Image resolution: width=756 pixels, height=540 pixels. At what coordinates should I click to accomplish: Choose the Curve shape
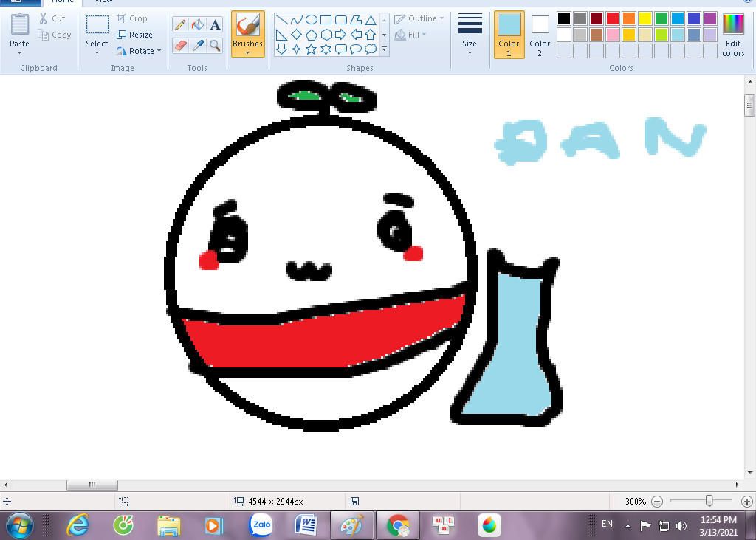click(x=297, y=20)
